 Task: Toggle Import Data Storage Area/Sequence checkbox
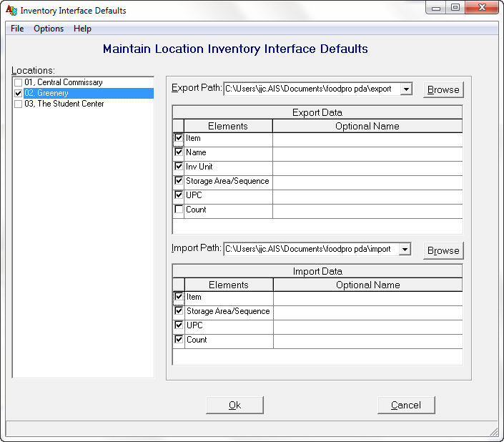(179, 311)
